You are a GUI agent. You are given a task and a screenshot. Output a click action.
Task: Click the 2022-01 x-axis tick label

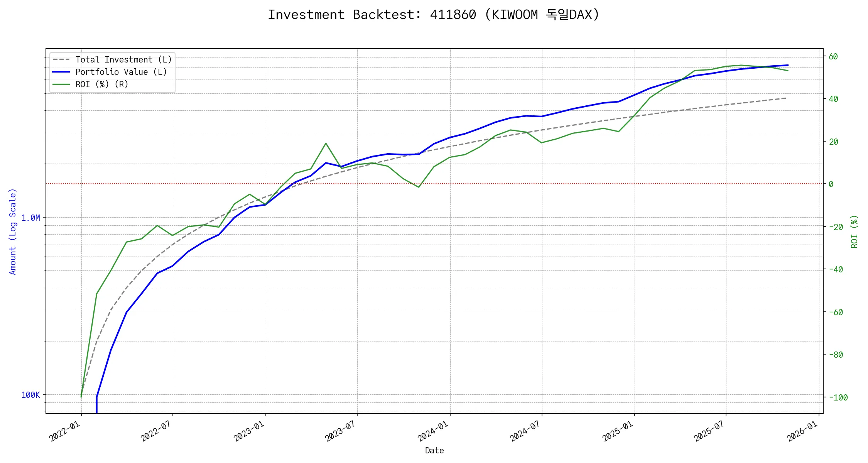65,431
